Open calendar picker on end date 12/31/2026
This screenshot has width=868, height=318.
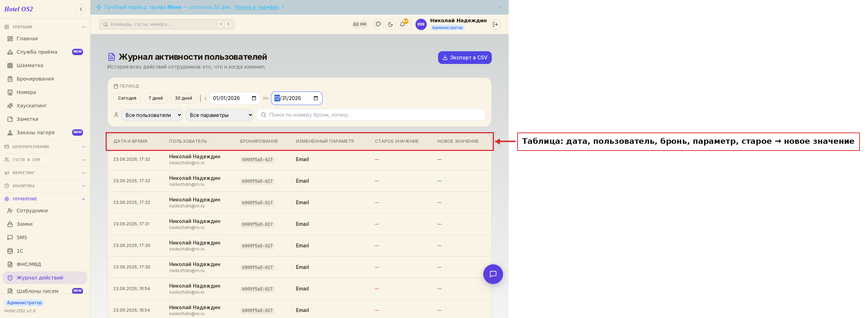point(316,98)
